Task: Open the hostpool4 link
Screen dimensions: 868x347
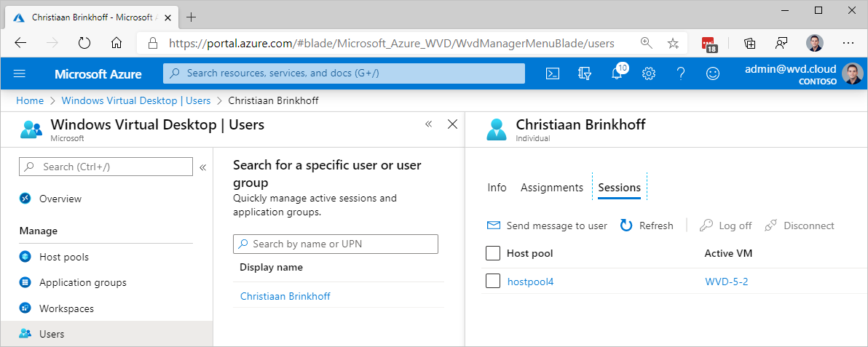Action: (530, 282)
